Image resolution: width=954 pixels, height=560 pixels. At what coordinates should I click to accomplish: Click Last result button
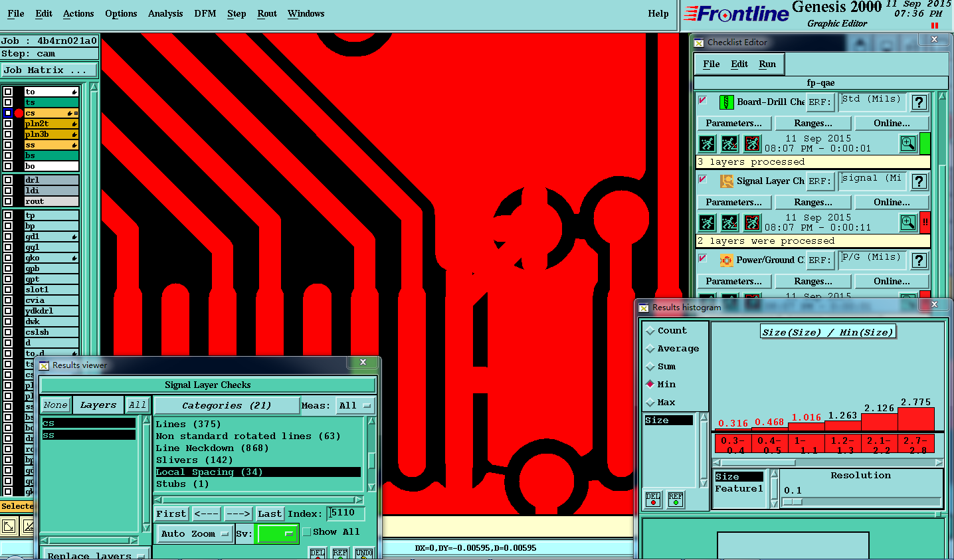270,513
